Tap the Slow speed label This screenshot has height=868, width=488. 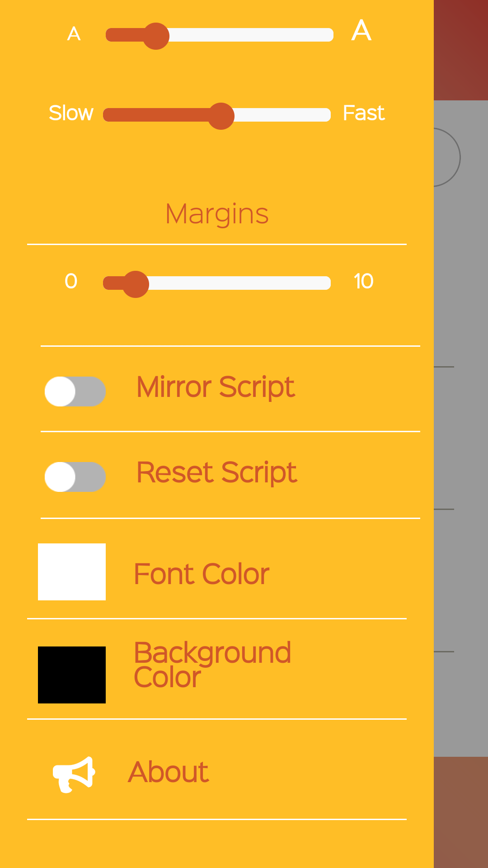[71, 113]
